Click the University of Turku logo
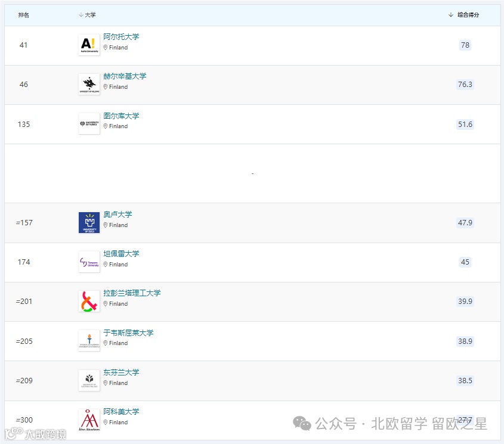Screen dimensions: 504x444 [x=88, y=123]
